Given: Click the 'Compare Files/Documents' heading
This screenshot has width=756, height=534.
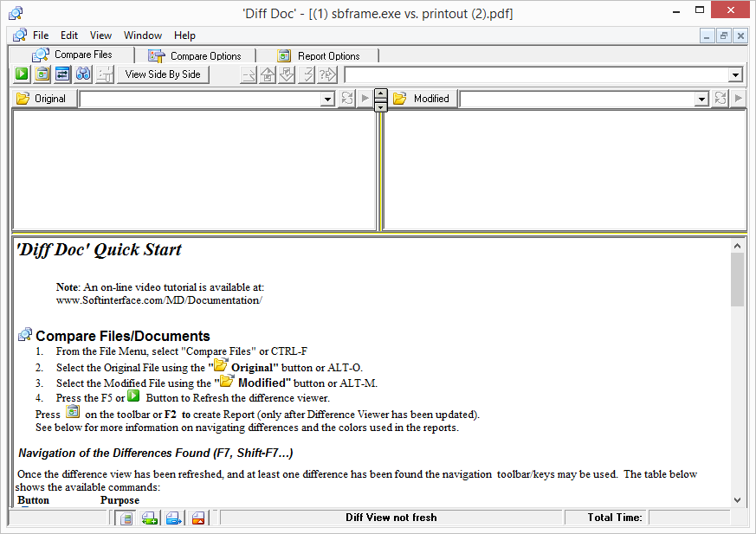Looking at the screenshot, I should pos(123,336).
